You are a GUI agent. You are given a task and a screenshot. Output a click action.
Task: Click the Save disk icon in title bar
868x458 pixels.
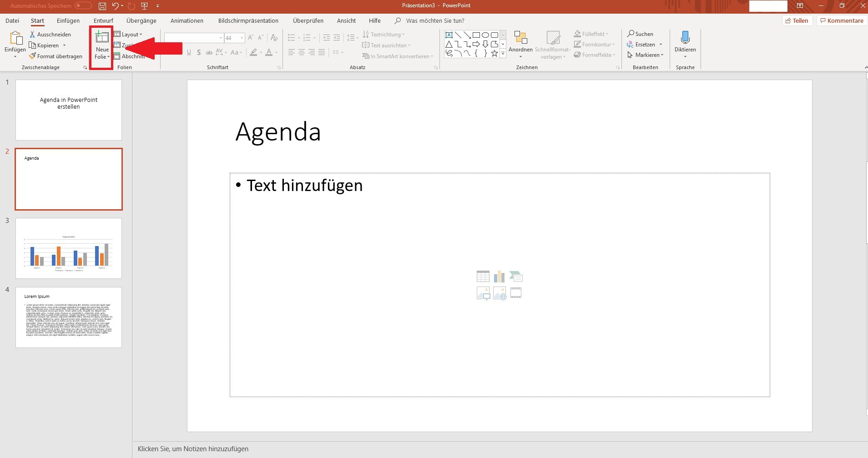[x=102, y=6]
